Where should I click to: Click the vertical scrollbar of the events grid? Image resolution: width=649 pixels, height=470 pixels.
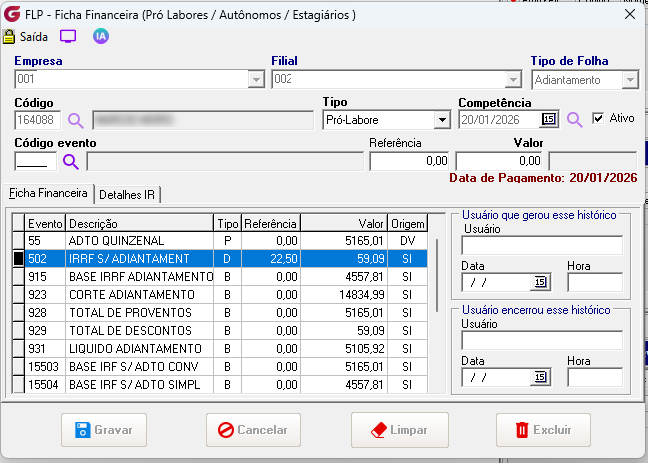(x=437, y=275)
